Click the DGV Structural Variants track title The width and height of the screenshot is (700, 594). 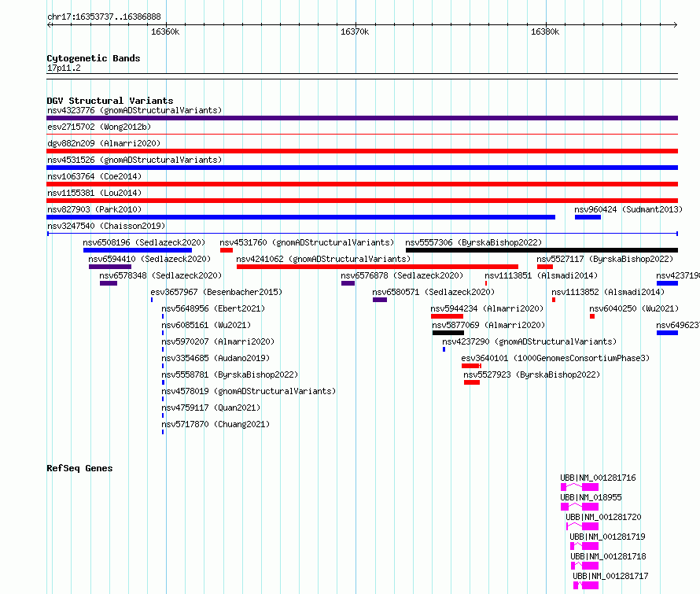tap(110, 101)
